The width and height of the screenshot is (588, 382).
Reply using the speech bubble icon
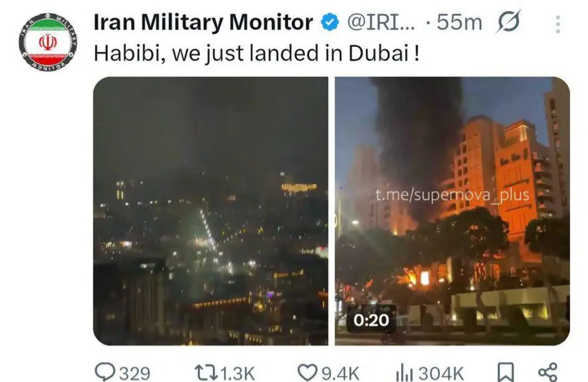click(105, 372)
